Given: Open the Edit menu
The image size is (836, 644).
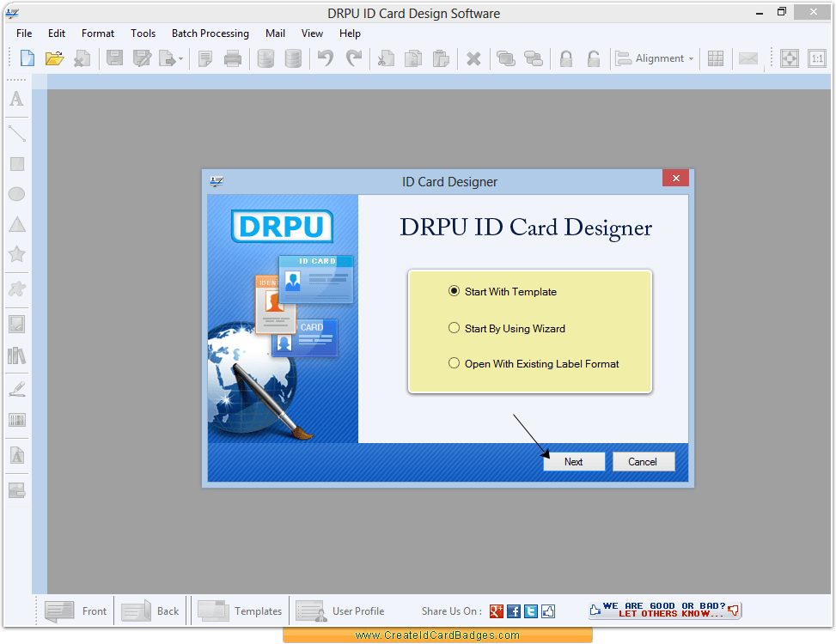Looking at the screenshot, I should 57,33.
